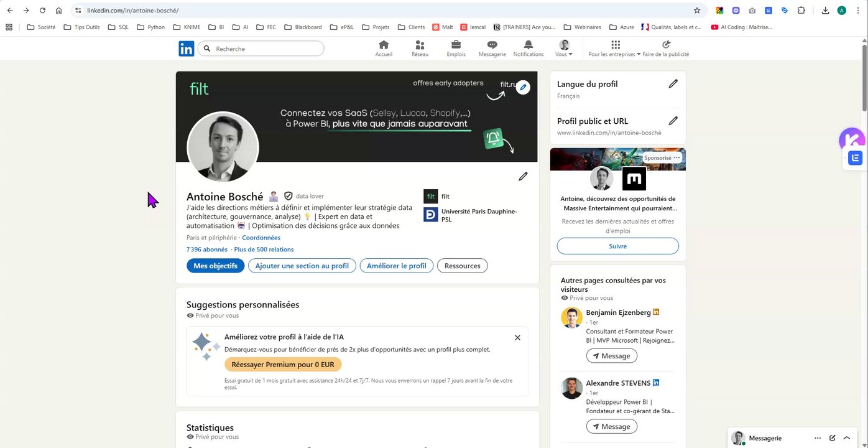Screen dimensions: 868x448
Task: Open the Réseau network icon
Action: tap(420, 49)
